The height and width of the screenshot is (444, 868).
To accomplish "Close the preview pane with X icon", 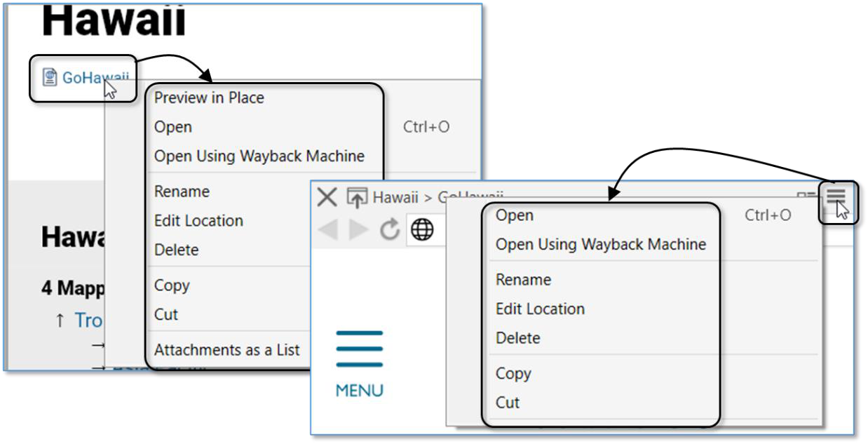I will [x=327, y=197].
